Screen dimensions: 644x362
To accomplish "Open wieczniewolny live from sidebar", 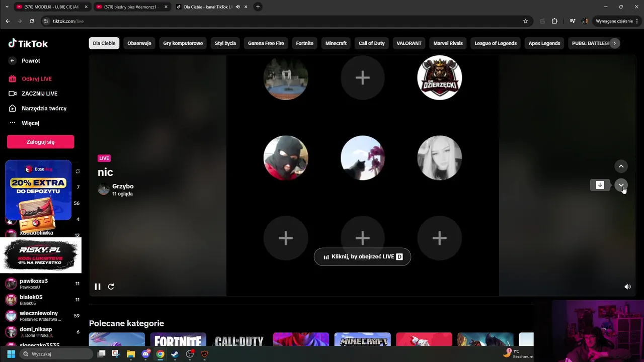I will click(x=43, y=316).
